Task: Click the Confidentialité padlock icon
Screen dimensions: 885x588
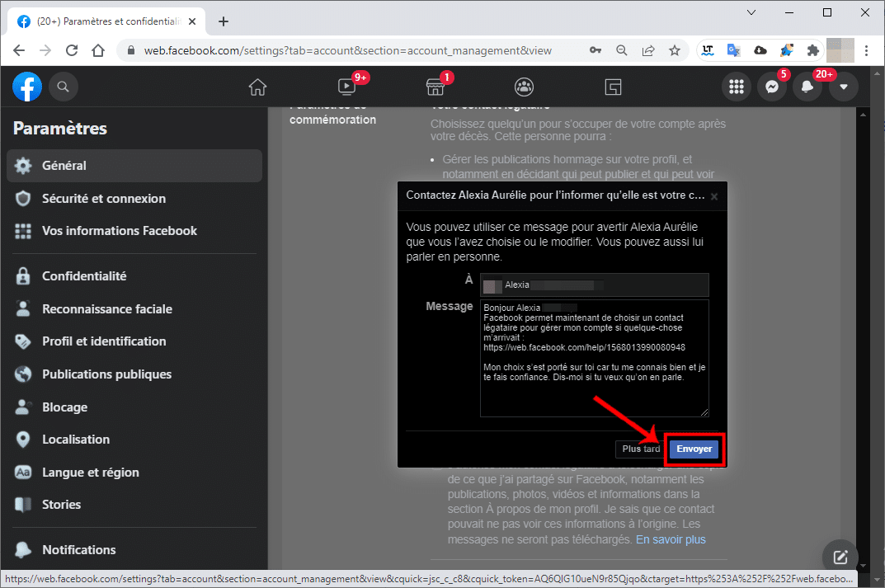Action: point(23,276)
